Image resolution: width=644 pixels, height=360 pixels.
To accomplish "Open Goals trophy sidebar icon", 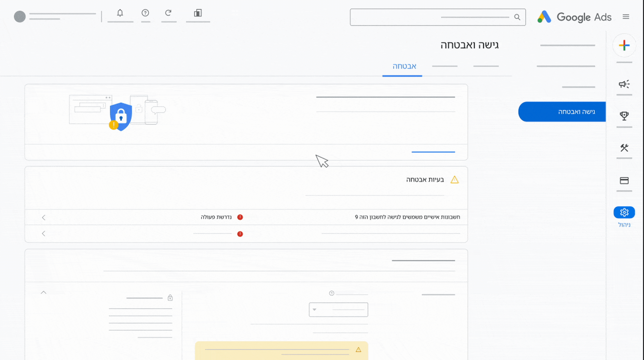I will [x=624, y=116].
